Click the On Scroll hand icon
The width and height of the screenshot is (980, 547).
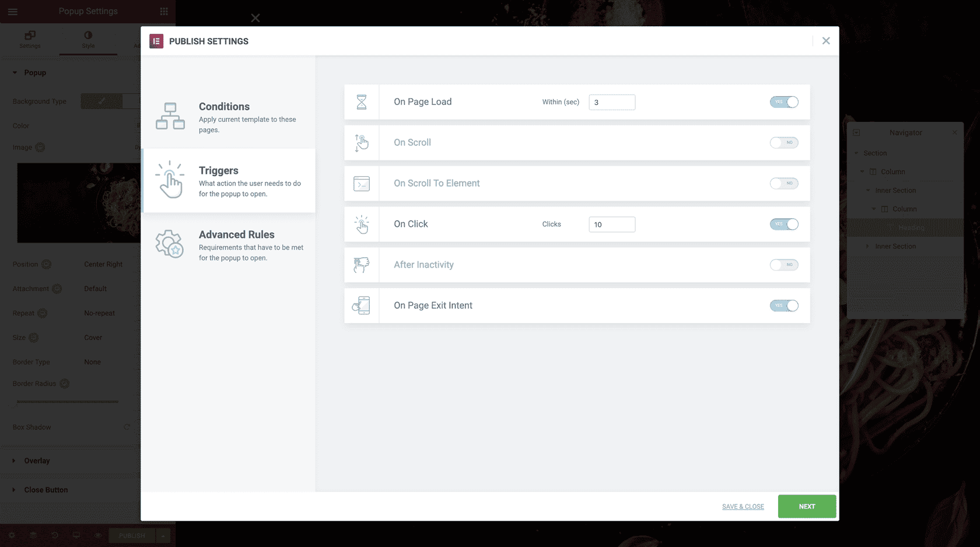[362, 143]
